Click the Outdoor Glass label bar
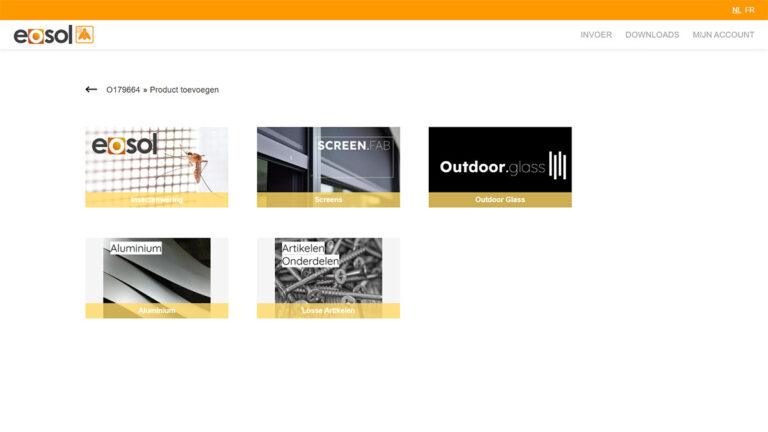 click(500, 200)
